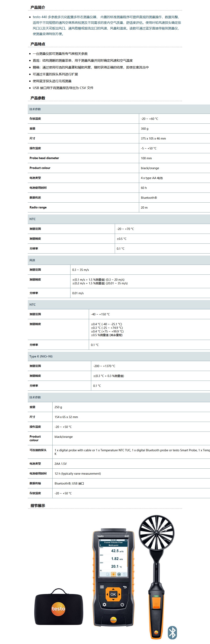Click the 100 mm probe diameter value
This screenshot has height=644, width=210.
(x=146, y=158)
